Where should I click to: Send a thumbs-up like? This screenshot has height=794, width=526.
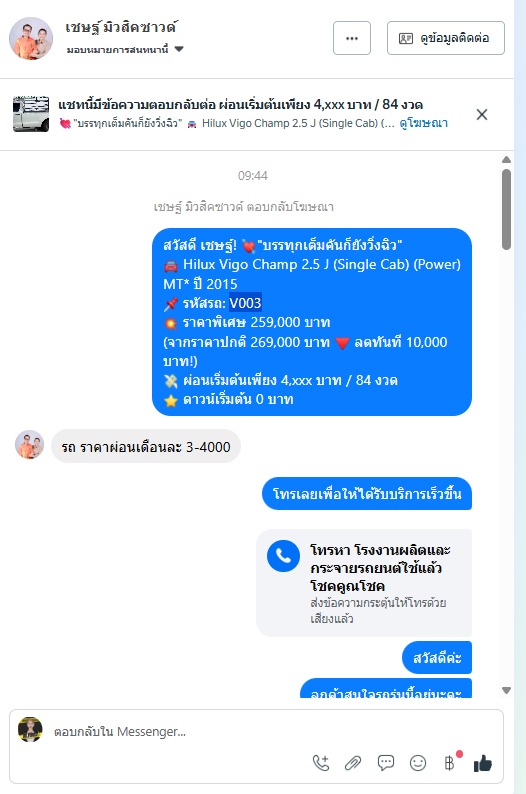pyautogui.click(x=482, y=763)
